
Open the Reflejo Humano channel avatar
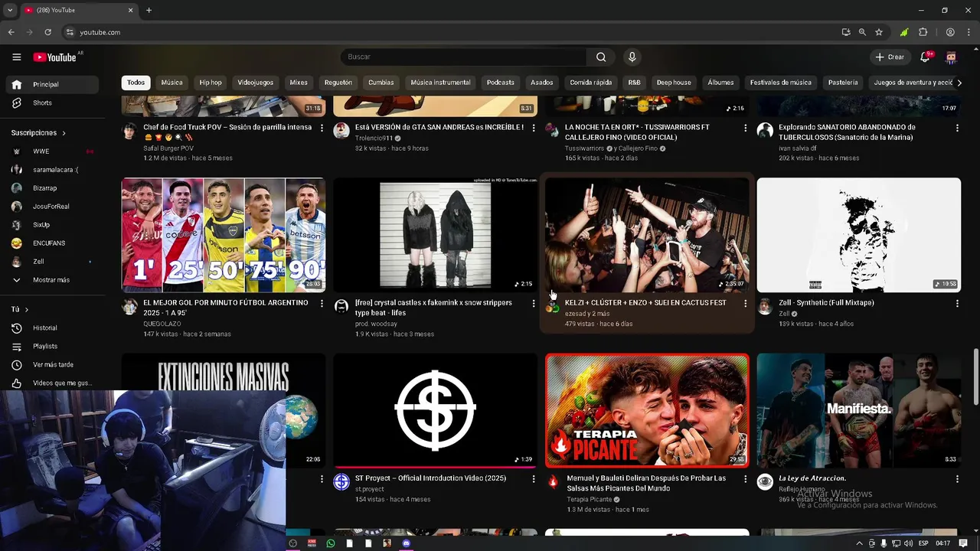point(765,481)
